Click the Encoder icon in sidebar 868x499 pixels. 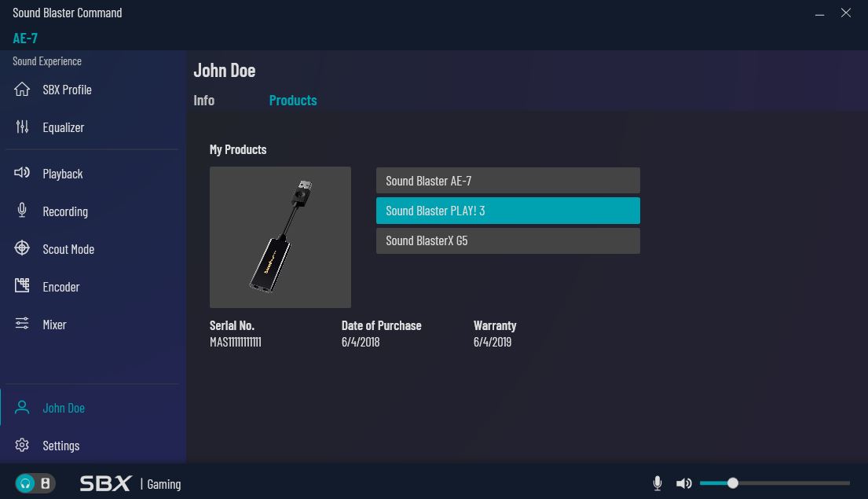click(22, 286)
